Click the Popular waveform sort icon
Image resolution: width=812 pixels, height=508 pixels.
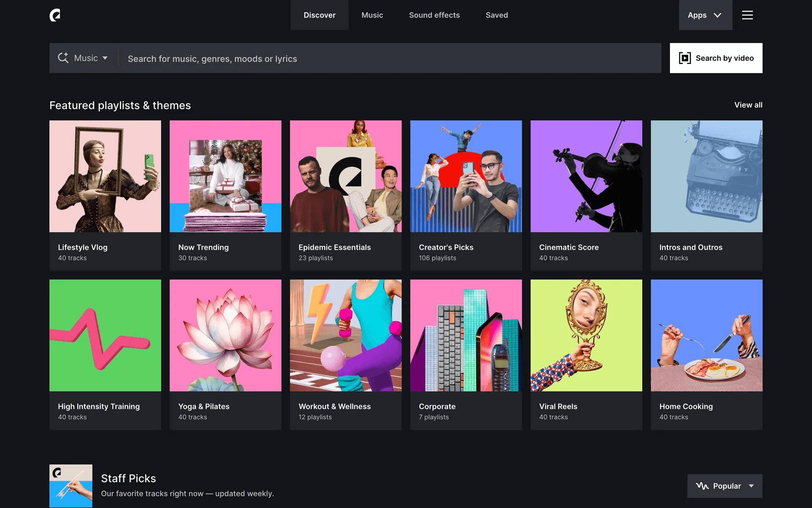(x=702, y=486)
